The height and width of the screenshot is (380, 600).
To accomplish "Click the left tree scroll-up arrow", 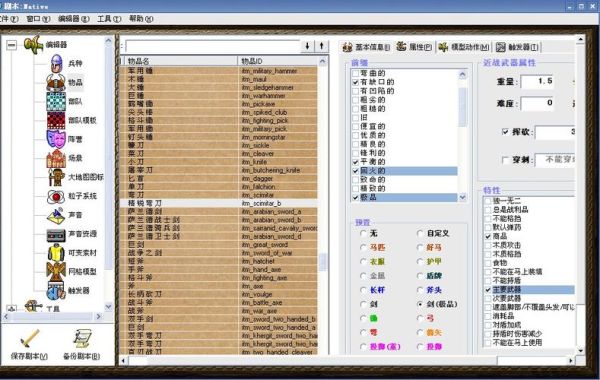I will (x=108, y=40).
